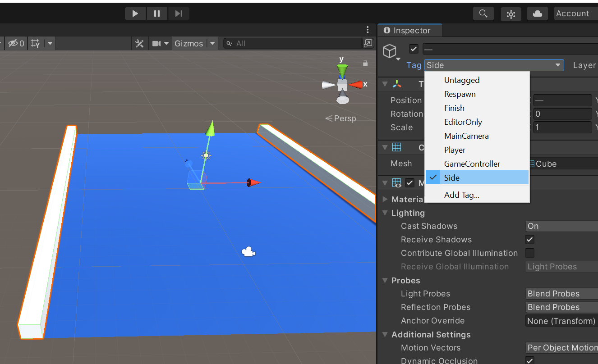Open the scene view three-dot menu

pyautogui.click(x=368, y=30)
